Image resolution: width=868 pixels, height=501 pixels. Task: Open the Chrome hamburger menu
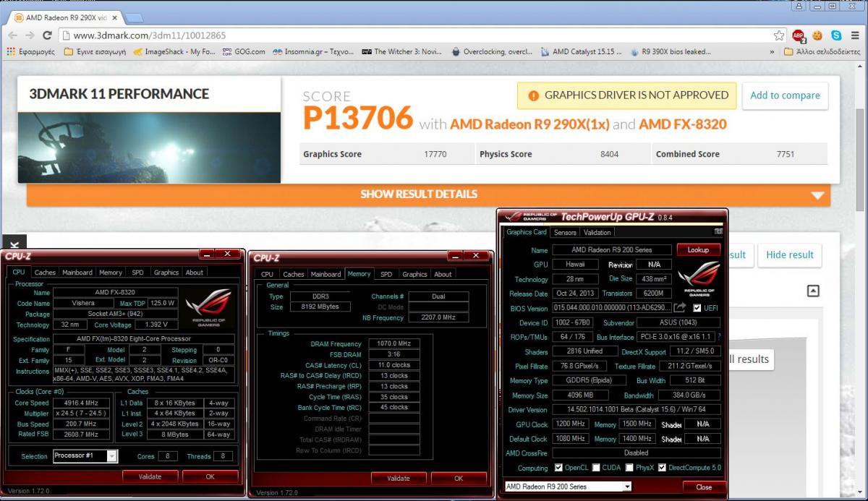(x=855, y=35)
